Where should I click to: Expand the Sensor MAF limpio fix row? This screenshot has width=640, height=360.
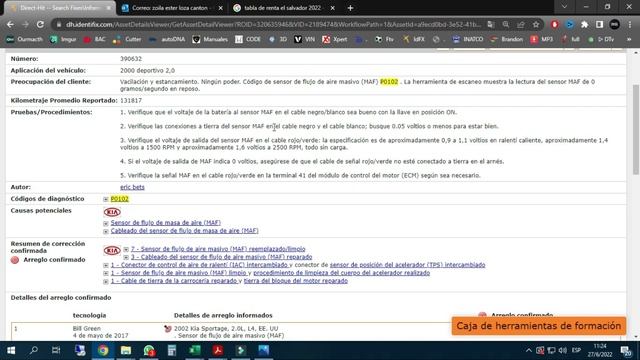pos(106,273)
